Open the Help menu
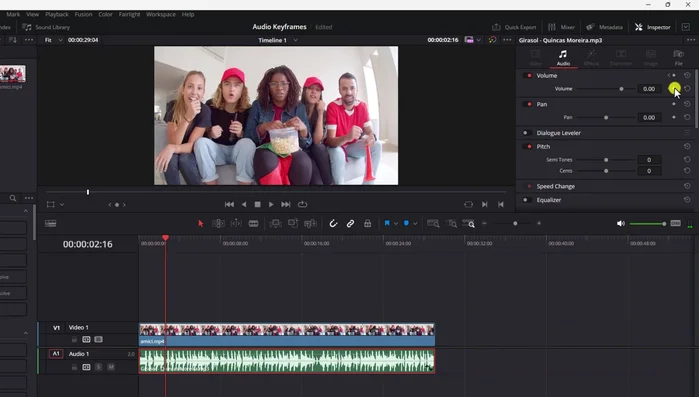Viewport: 699px width, 397px height. pyautogui.click(x=188, y=14)
